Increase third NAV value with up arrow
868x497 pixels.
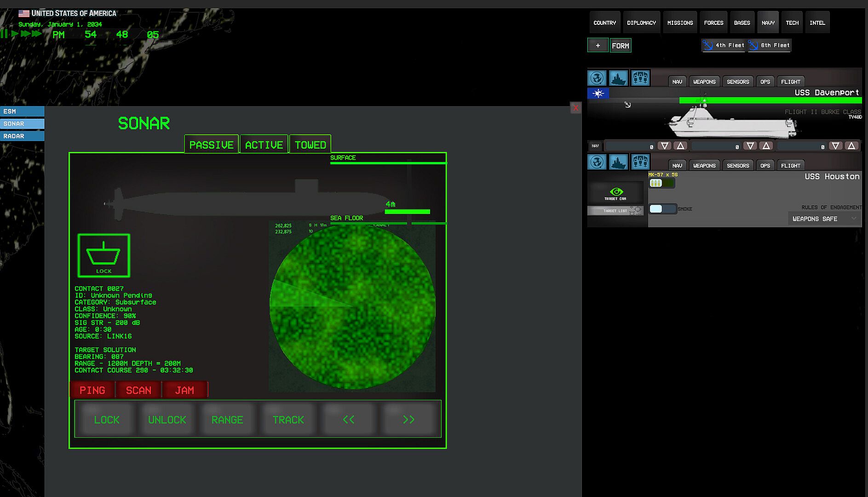point(851,146)
